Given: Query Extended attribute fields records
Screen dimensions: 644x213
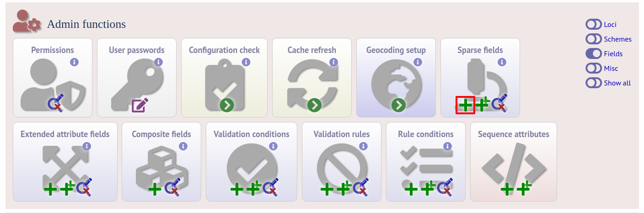Looking at the screenshot, I should coord(85,187).
